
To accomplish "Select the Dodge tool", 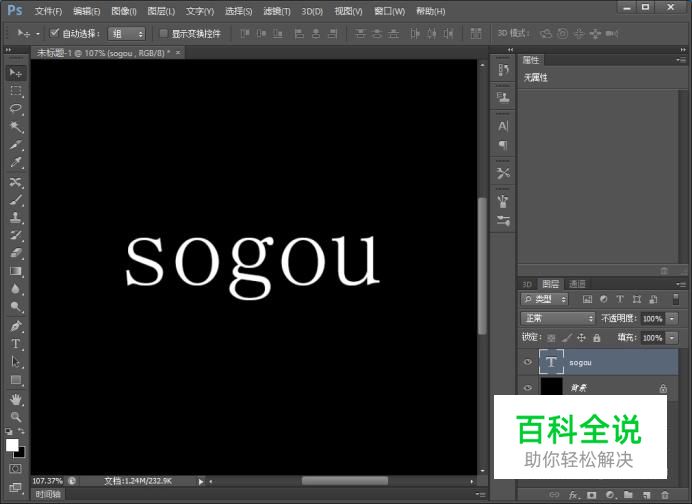I will [15, 307].
